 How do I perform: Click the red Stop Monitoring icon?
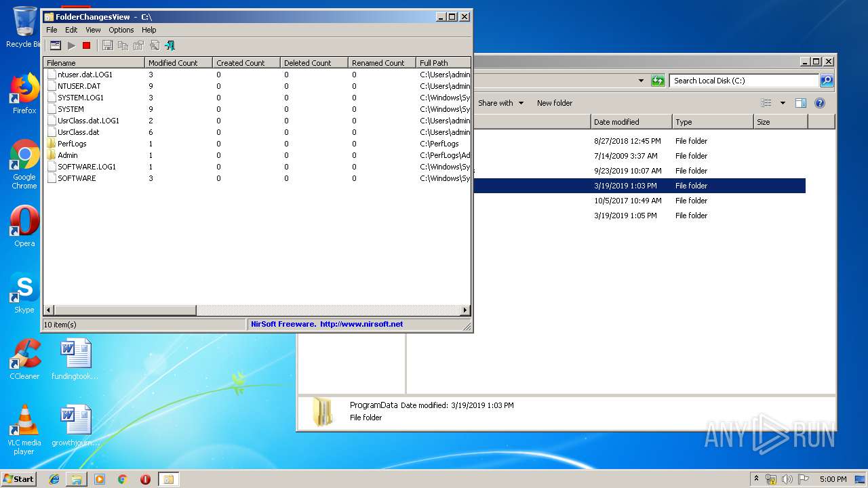(86, 45)
